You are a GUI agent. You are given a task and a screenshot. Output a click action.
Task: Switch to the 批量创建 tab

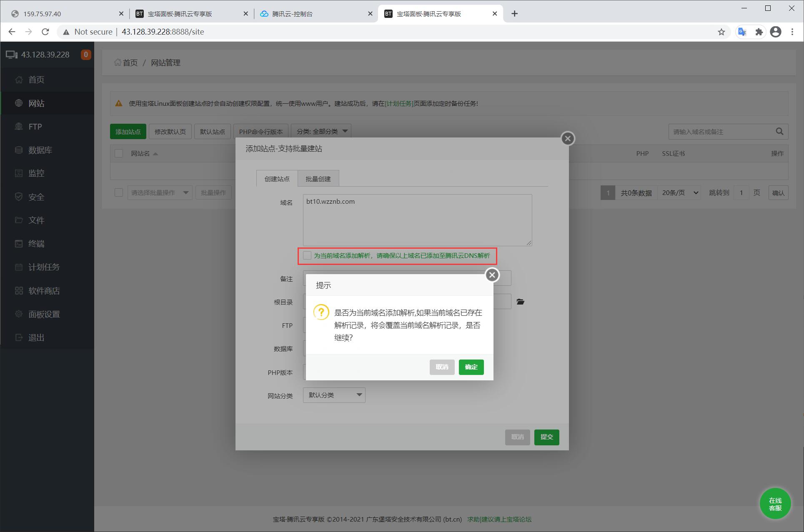[x=318, y=179]
